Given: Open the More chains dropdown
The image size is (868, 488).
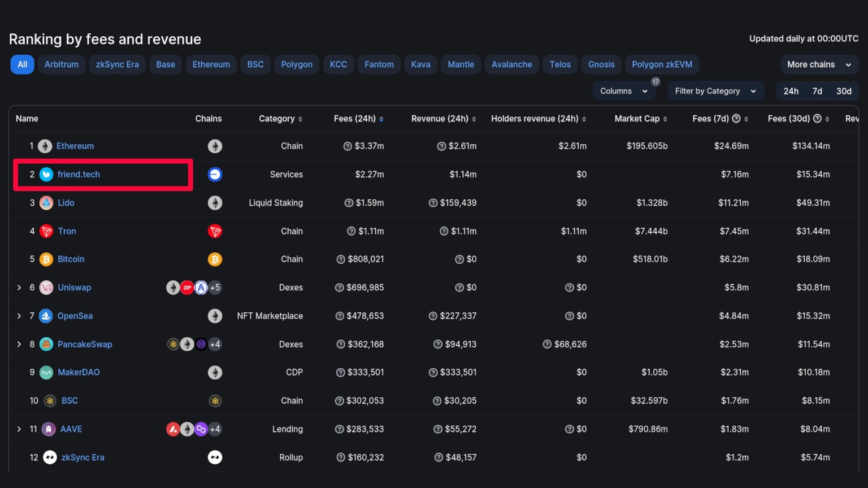Looking at the screenshot, I should [x=819, y=64].
